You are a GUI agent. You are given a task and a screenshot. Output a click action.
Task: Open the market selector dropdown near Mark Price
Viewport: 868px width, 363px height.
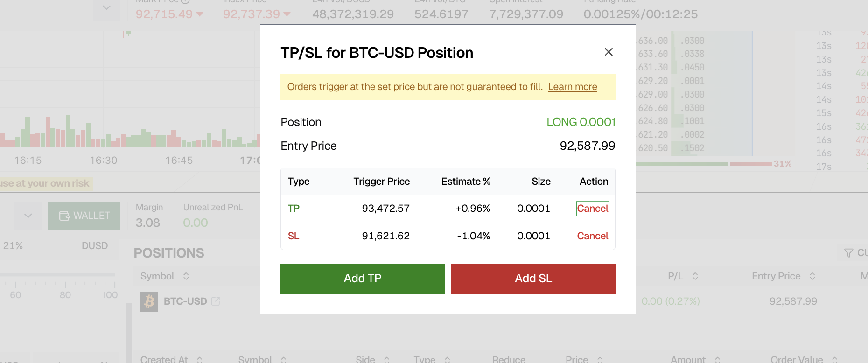click(106, 8)
